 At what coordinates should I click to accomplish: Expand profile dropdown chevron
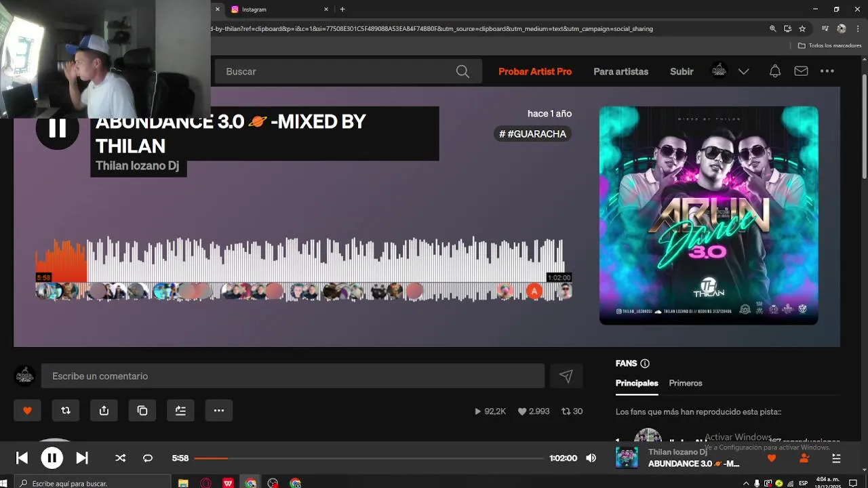[744, 71]
